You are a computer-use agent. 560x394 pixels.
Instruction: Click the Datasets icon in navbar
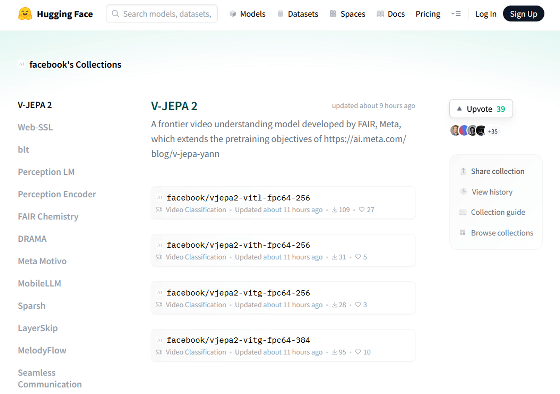(x=280, y=14)
